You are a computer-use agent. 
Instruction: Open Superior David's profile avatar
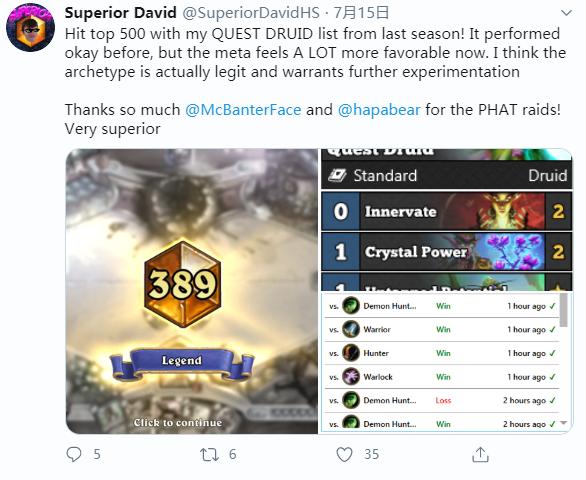click(30, 27)
